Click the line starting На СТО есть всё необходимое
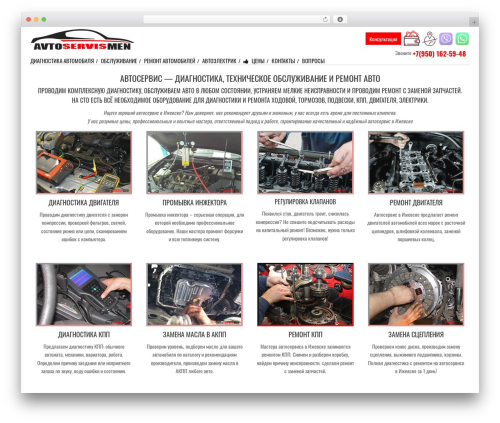This screenshot has width=500, height=423. 250,100
